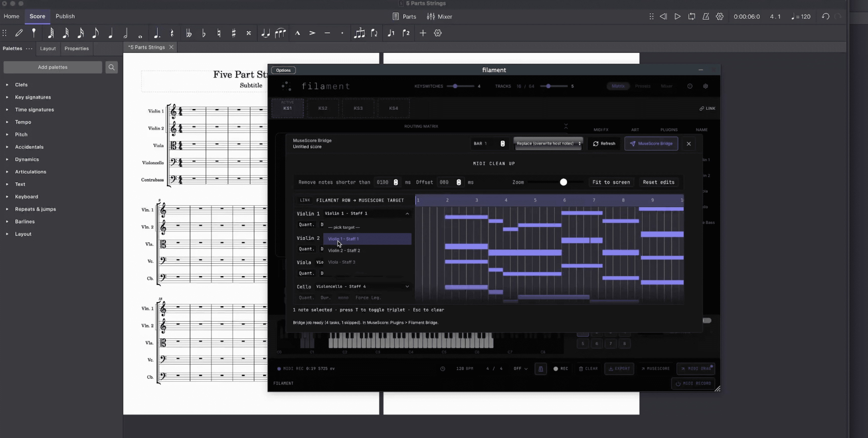Toggle loop playback
868x438 pixels.
pos(691,16)
